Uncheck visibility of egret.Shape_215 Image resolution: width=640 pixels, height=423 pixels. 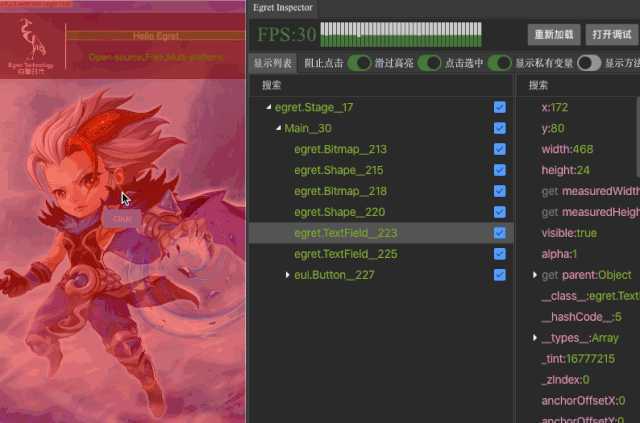click(x=500, y=170)
